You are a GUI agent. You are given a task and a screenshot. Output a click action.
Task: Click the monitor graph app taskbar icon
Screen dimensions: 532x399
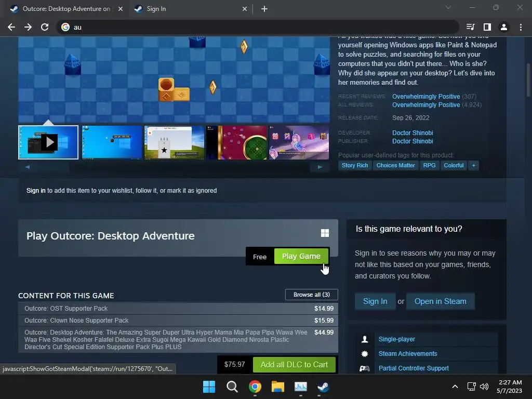click(x=301, y=387)
